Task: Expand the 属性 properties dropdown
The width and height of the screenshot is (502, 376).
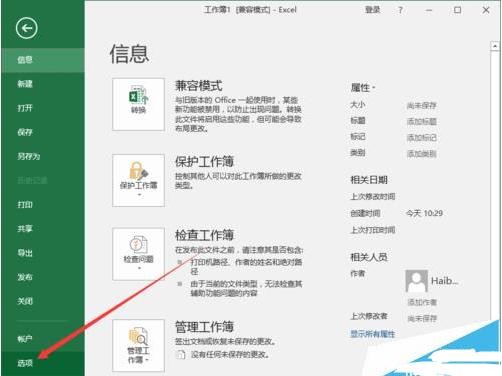Action: [x=363, y=88]
